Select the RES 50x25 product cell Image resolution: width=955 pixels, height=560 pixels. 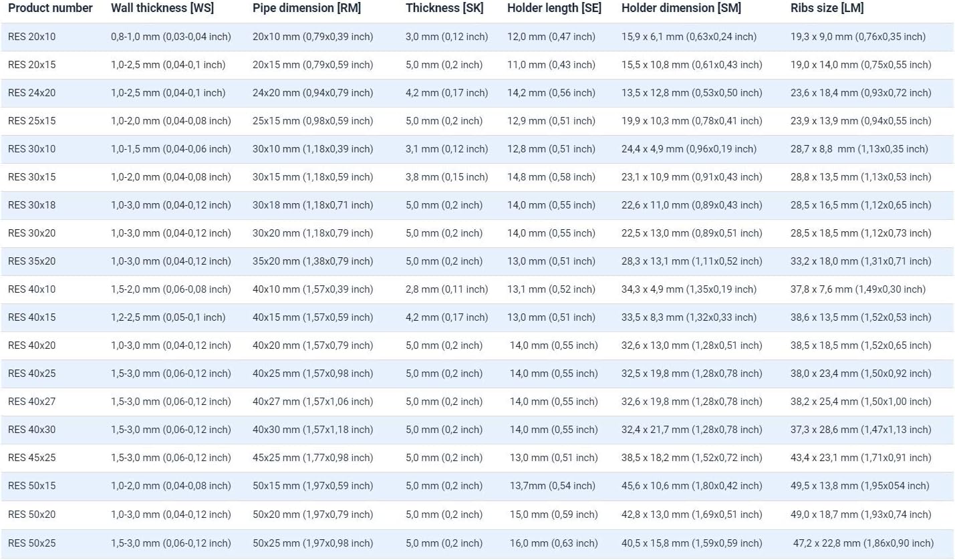point(32,543)
